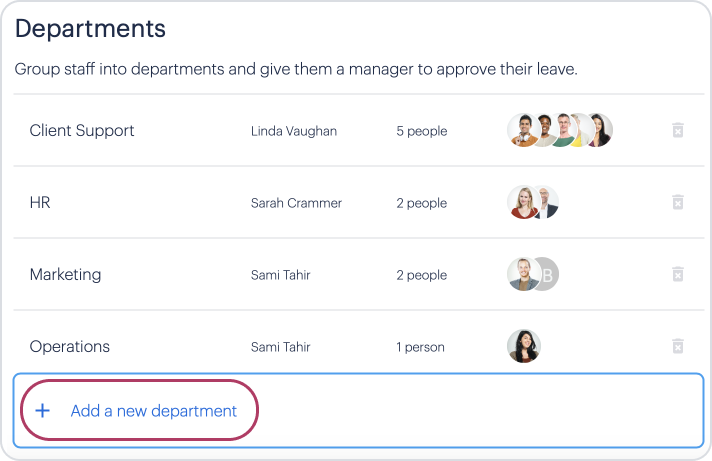Click Sami Tahir in Marketing row

280,275
